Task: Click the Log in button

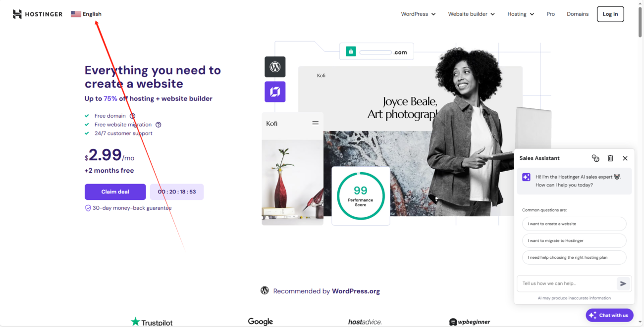Action: pyautogui.click(x=610, y=14)
